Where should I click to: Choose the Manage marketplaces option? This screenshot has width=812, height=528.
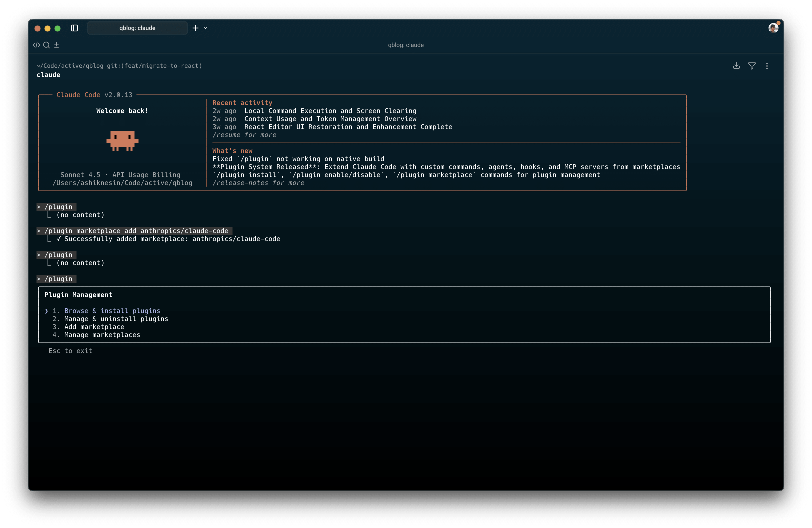(102, 334)
